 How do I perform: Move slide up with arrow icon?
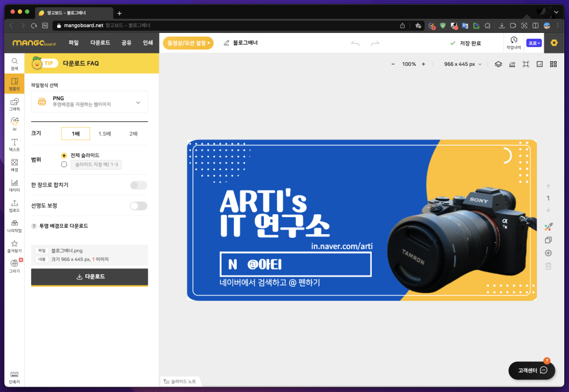tap(548, 187)
